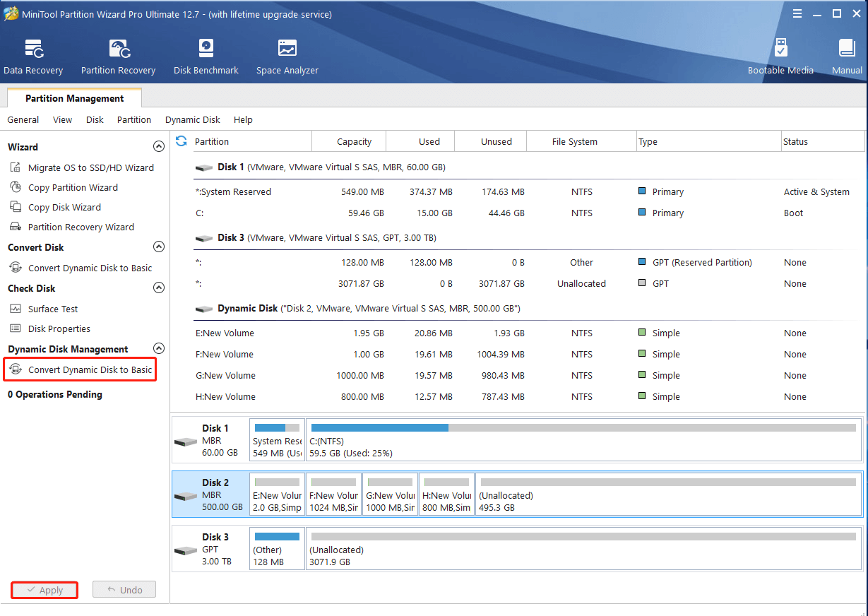Image resolution: width=868 pixels, height=616 pixels.
Task: Click the Partition Recovery Wizard icon
Action: (x=16, y=227)
